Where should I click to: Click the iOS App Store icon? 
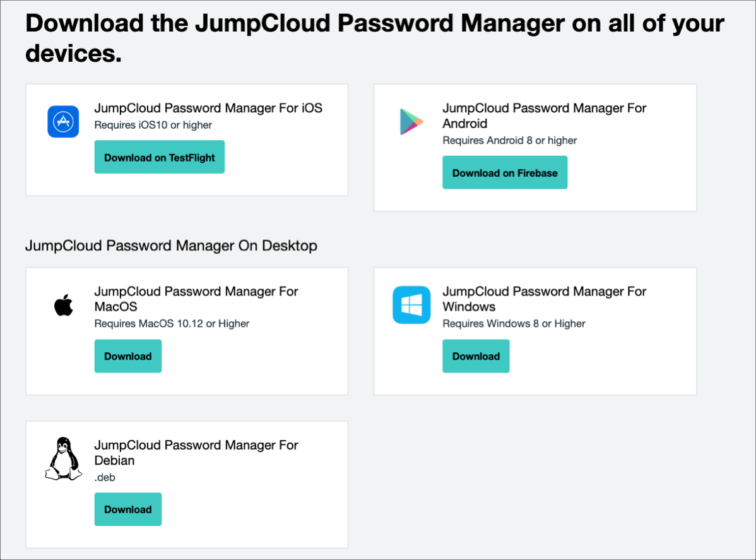click(63, 121)
